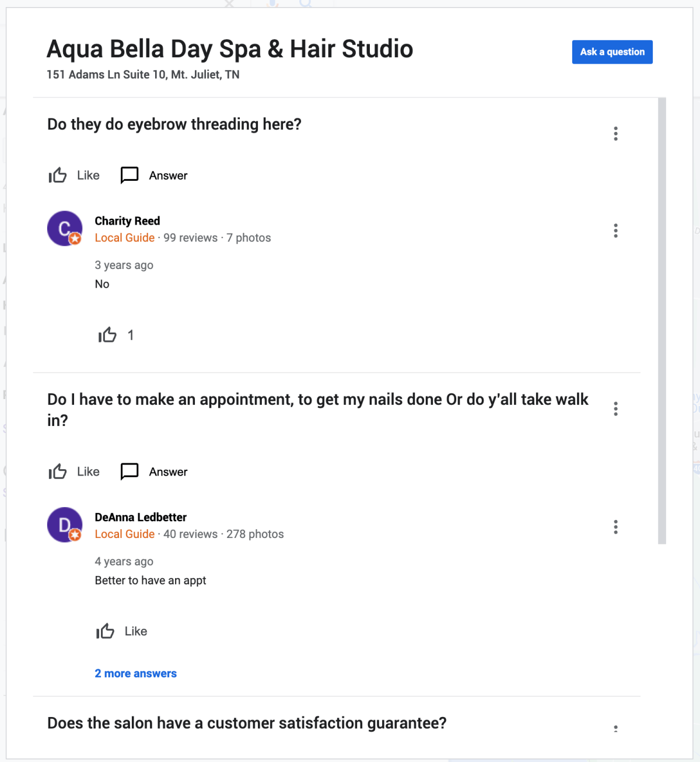This screenshot has width=700, height=762.
Task: Open options for customer satisfaction guarantee question
Action: pyautogui.click(x=615, y=728)
